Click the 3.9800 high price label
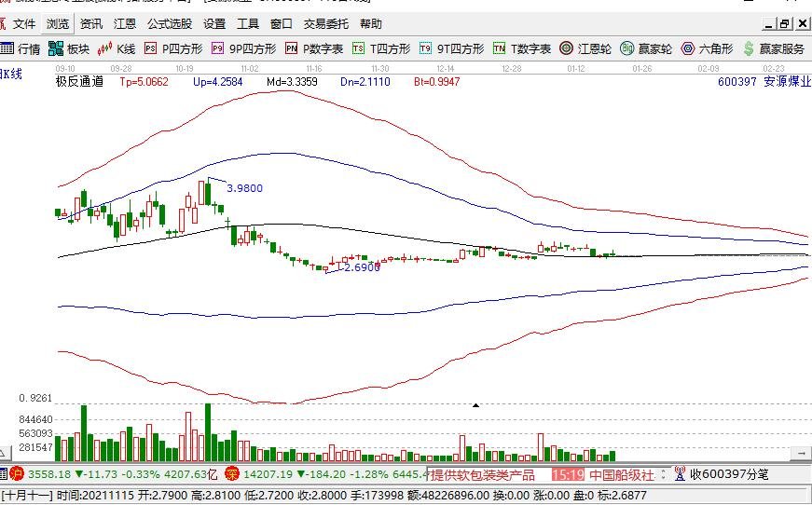This screenshot has width=812, height=505. 245,188
